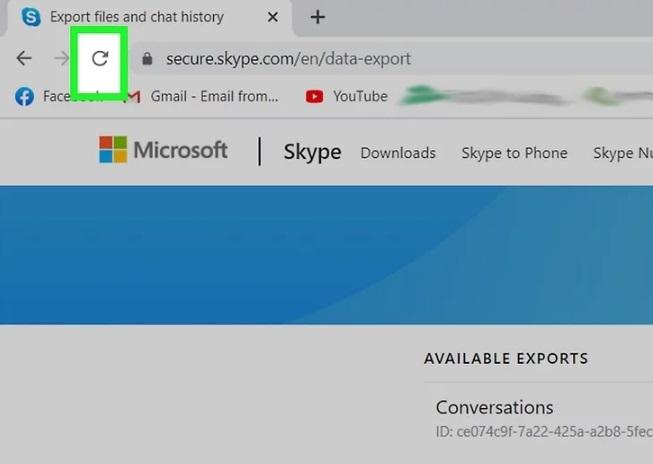This screenshot has height=464, width=653.
Task: Click the Conversations export ID text
Action: tap(544, 432)
